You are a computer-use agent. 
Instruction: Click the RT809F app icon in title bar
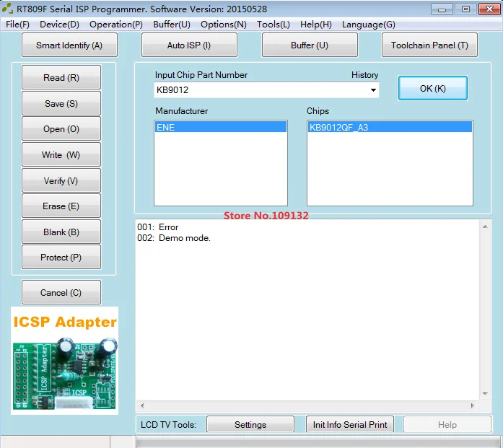click(7, 9)
